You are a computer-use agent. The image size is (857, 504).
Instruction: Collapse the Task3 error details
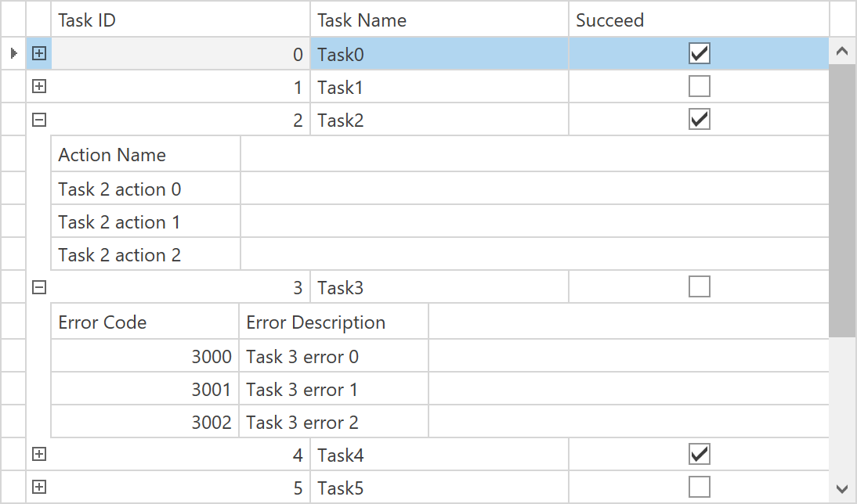[x=39, y=287]
